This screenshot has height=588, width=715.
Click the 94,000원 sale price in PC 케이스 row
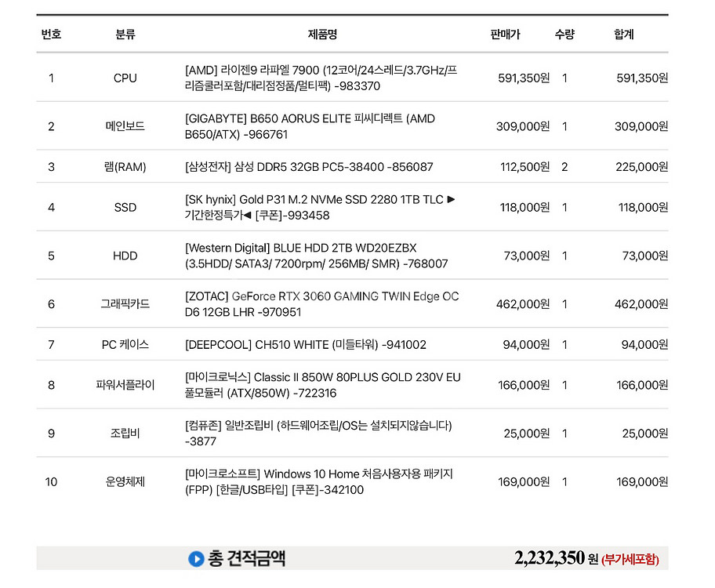[526, 344]
